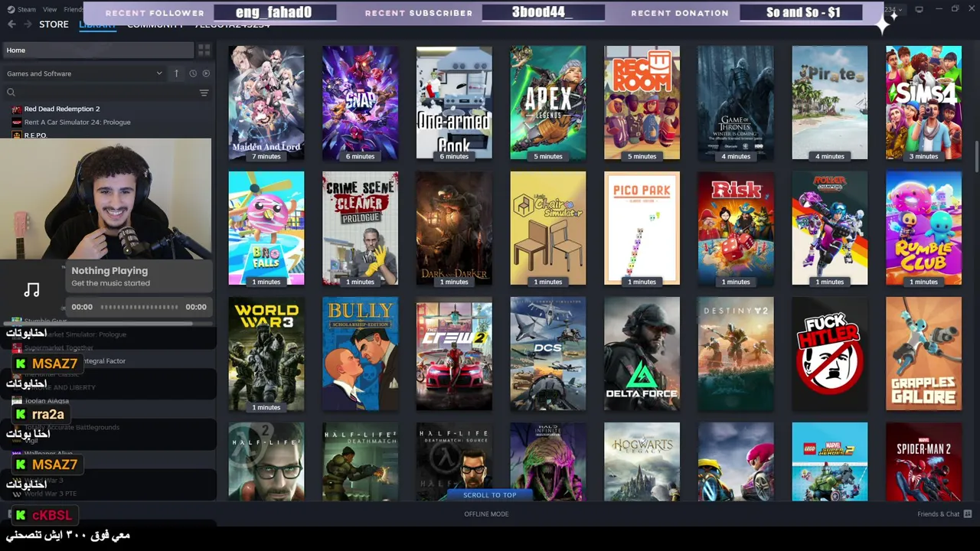Viewport: 980px width, 551px height.
Task: Select R.E.P.O. in the sidebar list
Action: click(35, 135)
